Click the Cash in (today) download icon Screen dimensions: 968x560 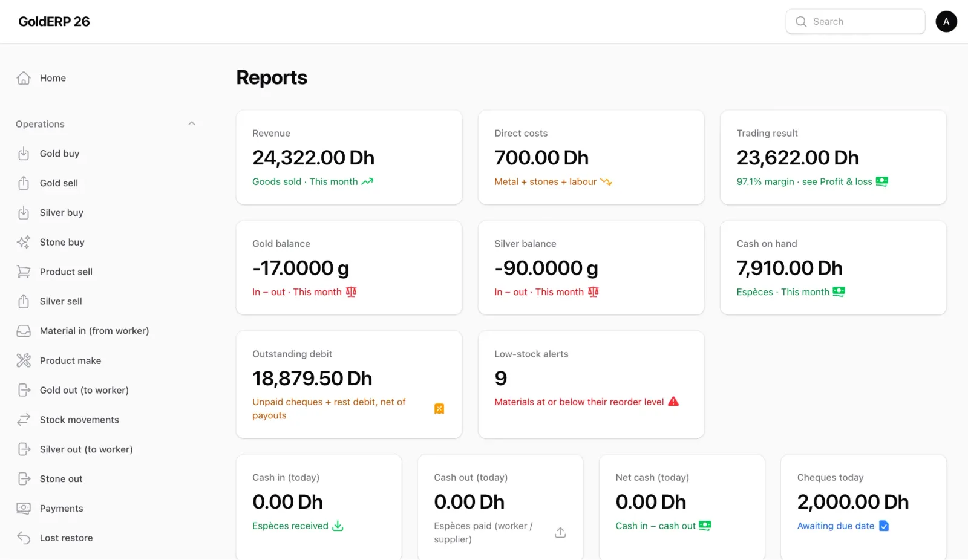point(338,526)
